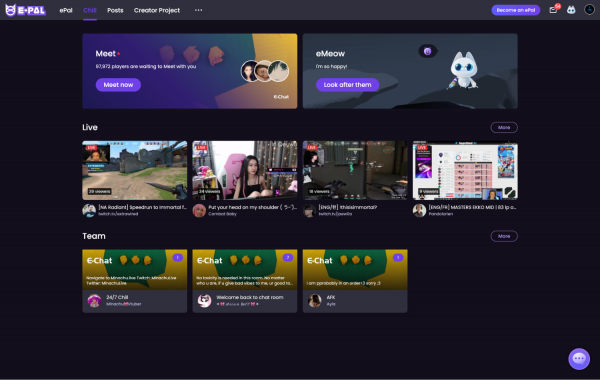
Task: Click the Look after them button
Action: click(x=347, y=85)
